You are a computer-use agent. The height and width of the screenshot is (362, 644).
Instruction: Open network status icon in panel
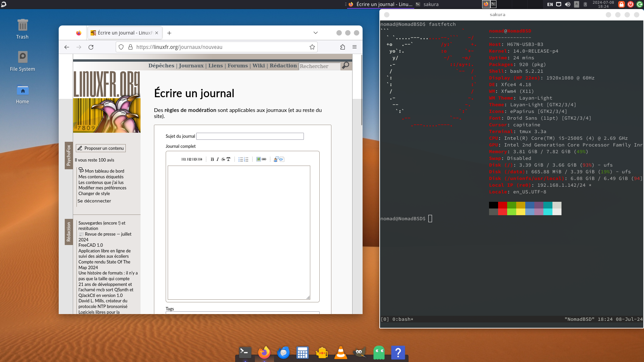[559, 4]
